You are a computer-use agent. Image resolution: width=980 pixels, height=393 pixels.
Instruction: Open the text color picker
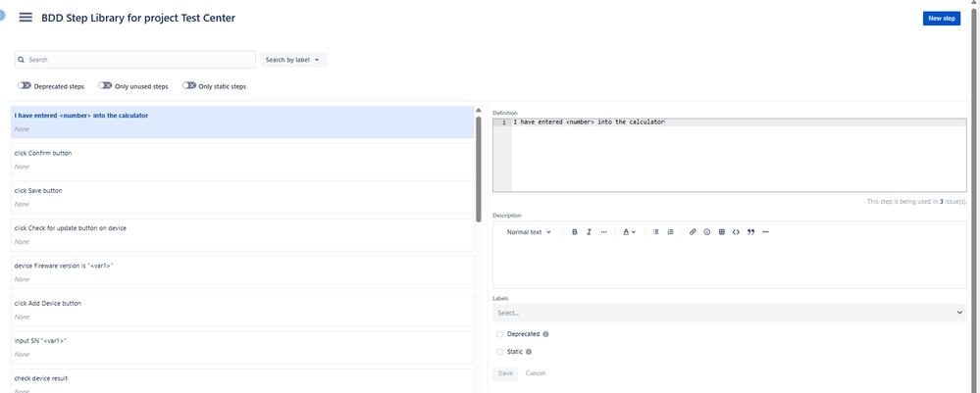630,232
